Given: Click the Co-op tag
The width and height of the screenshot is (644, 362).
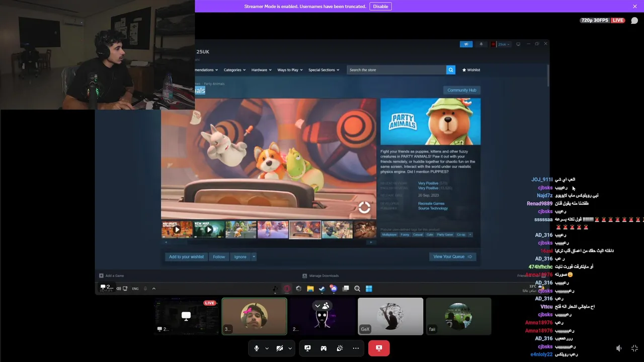Looking at the screenshot, I should click(x=461, y=235).
